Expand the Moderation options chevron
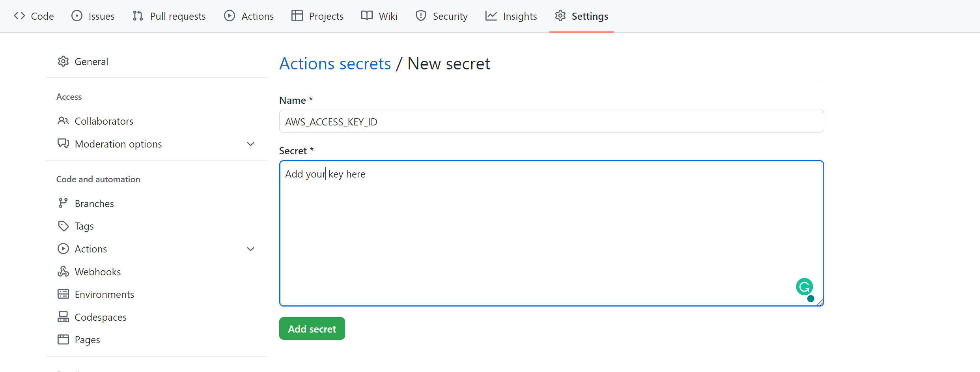The image size is (980, 372). 250,144
